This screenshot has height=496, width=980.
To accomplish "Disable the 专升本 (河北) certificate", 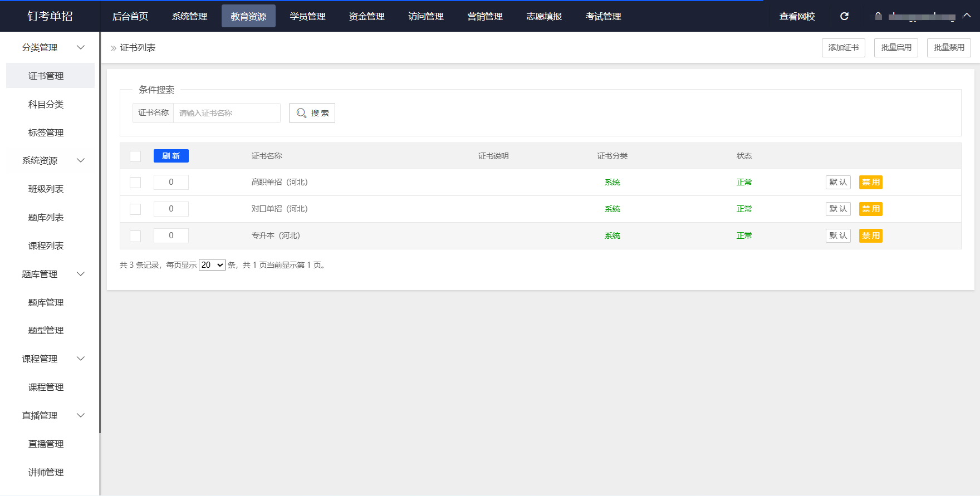I will (x=870, y=236).
